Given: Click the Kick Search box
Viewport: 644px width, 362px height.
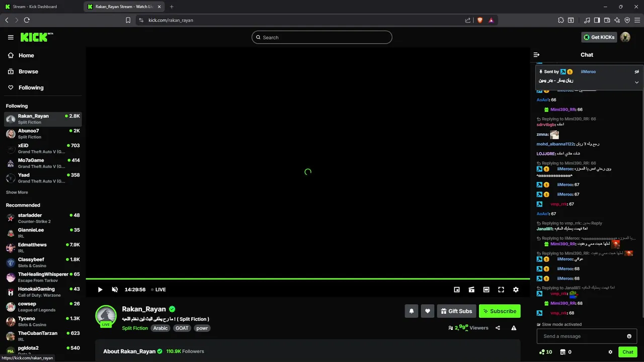Looking at the screenshot, I should click(x=321, y=37).
